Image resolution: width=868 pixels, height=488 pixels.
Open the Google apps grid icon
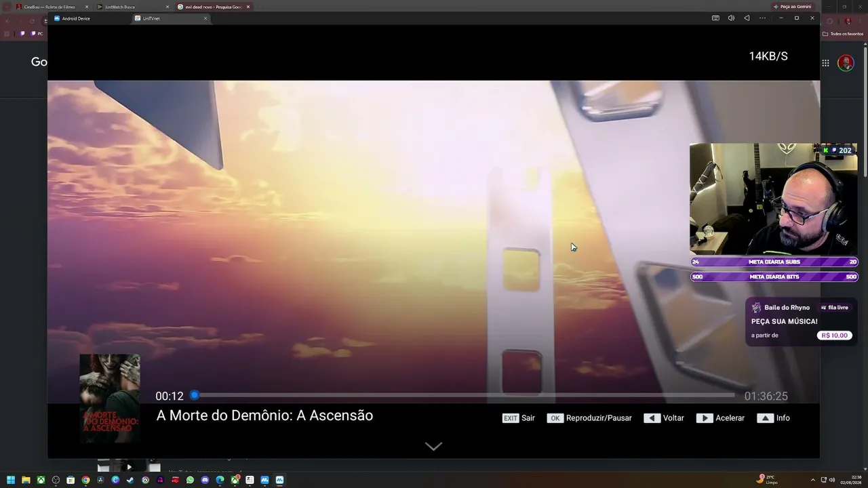tap(825, 63)
